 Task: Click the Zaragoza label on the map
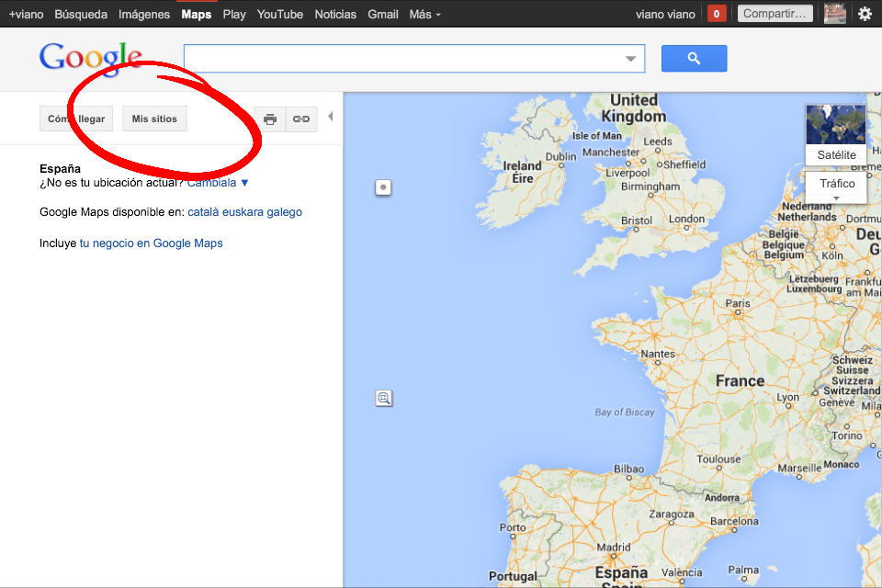(x=671, y=514)
